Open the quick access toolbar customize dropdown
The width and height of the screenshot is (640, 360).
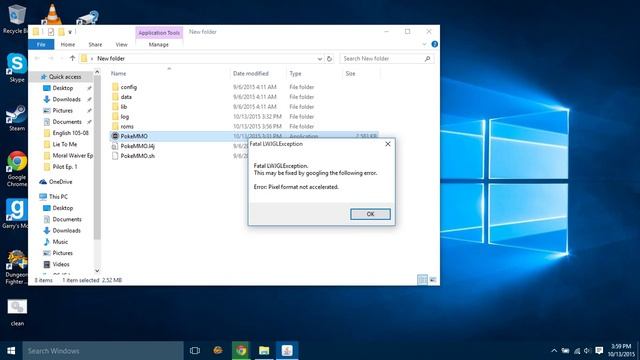(70, 32)
